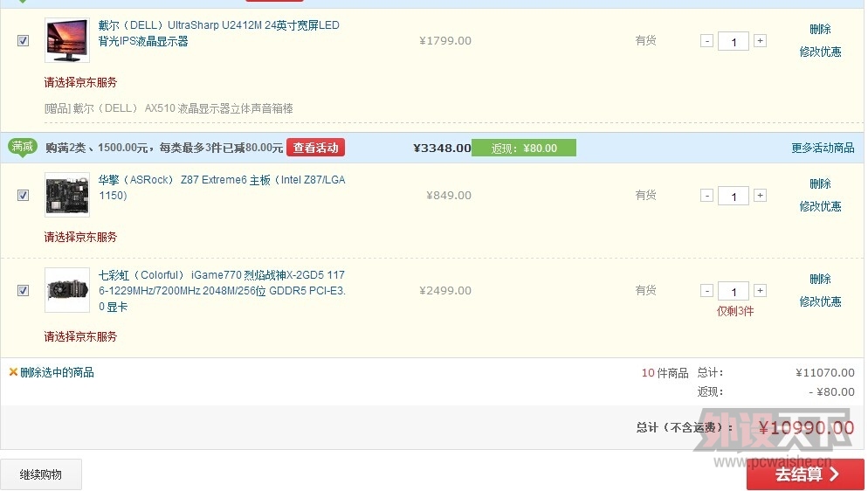Click the 10 件商品 item count
The width and height of the screenshot is (868, 491).
tap(665, 372)
